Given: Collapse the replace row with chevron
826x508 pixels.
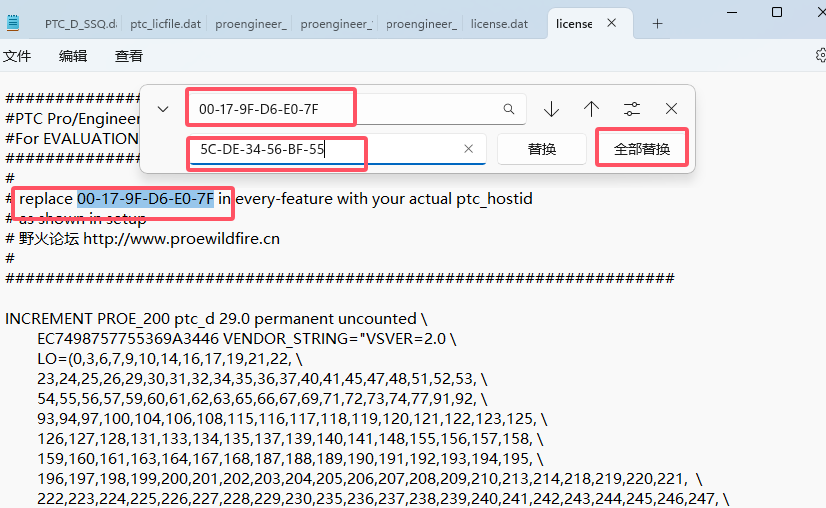Looking at the screenshot, I should [x=163, y=109].
